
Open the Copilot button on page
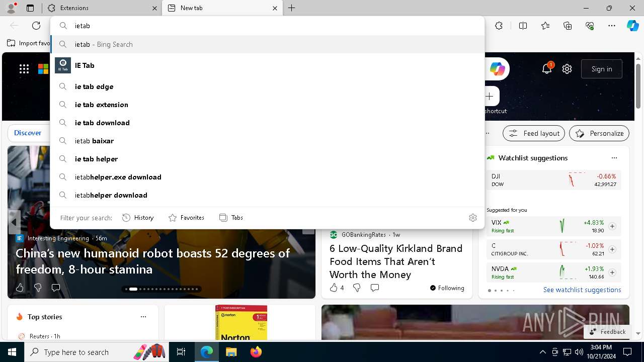point(498,69)
